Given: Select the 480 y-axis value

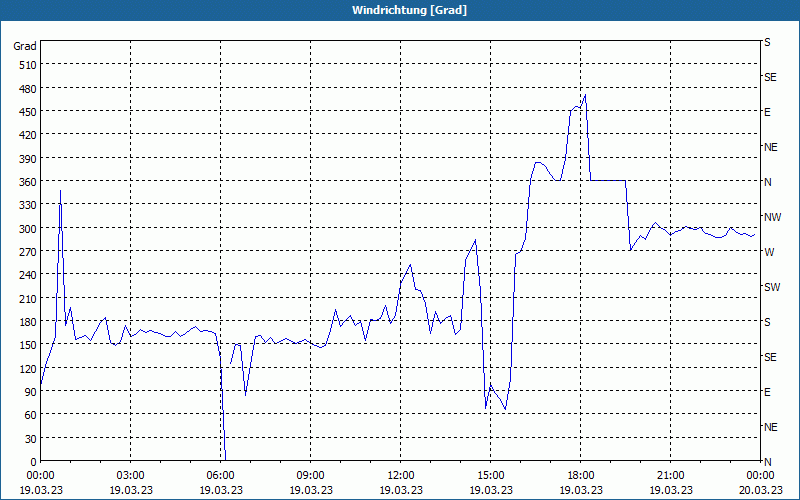Looking at the screenshot, I should click(x=28, y=88).
